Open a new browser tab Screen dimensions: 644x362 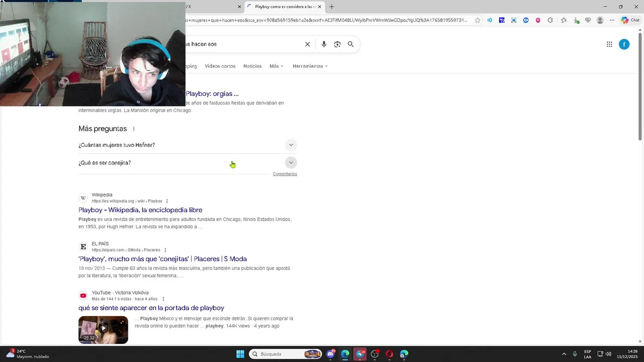coord(332,7)
